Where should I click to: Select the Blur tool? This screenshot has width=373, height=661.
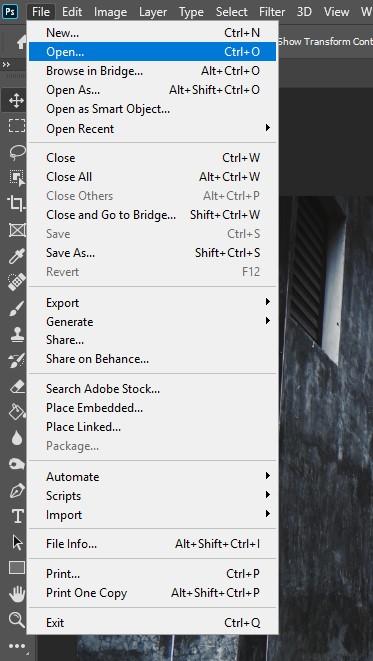17,438
